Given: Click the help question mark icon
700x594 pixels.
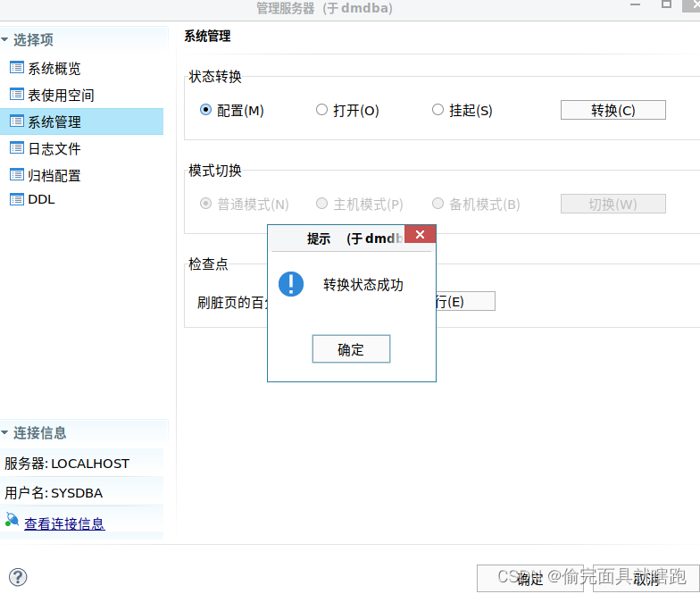Looking at the screenshot, I should [x=18, y=577].
